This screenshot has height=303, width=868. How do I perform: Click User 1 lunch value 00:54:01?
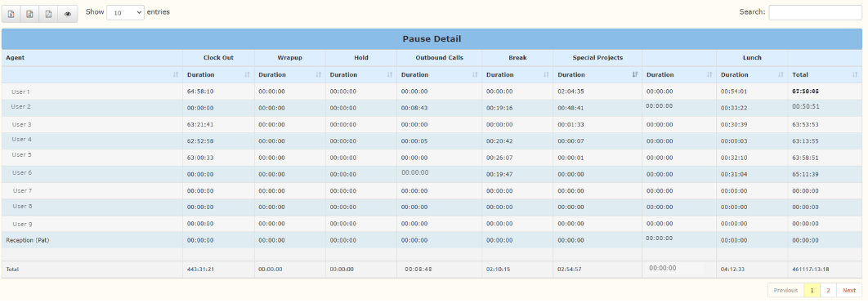[x=734, y=91]
